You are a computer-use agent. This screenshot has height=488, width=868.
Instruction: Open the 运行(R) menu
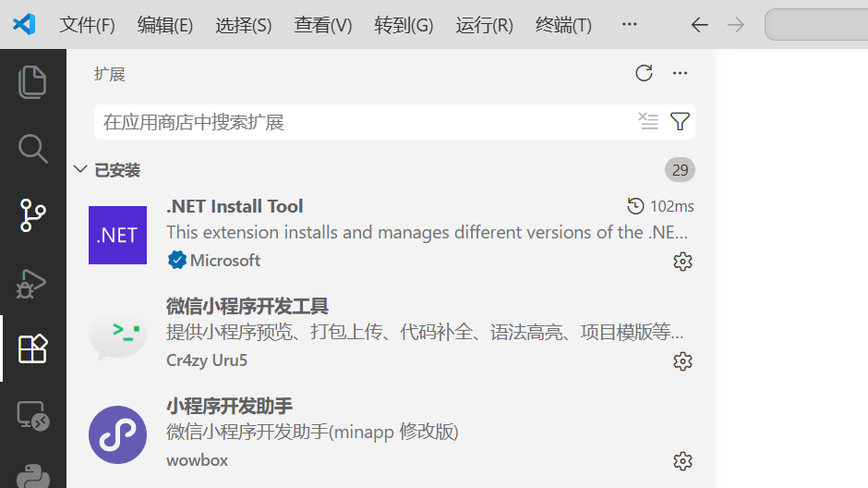coord(485,25)
